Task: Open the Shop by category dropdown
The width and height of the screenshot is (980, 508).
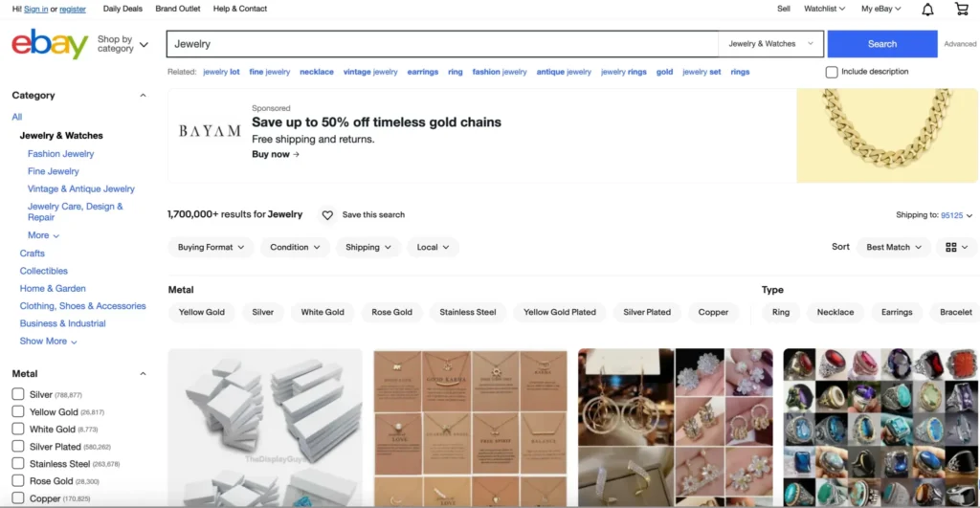Action: click(122, 44)
